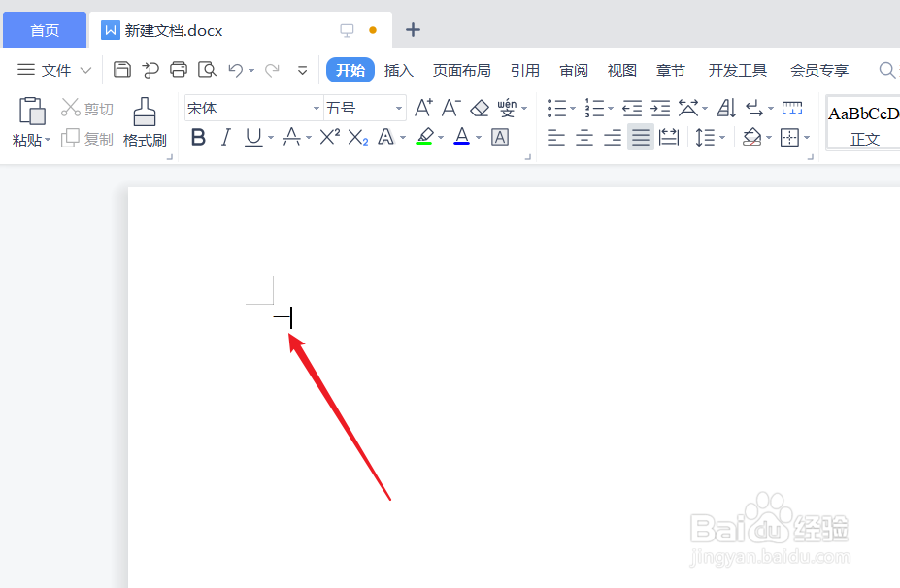Toggle center paragraph alignment

tap(583, 137)
